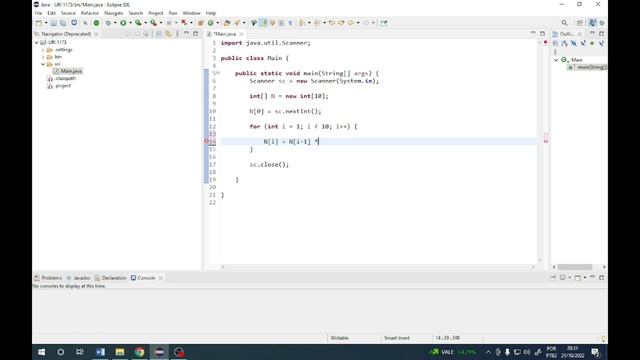Close the Console view tab

pos(160,278)
